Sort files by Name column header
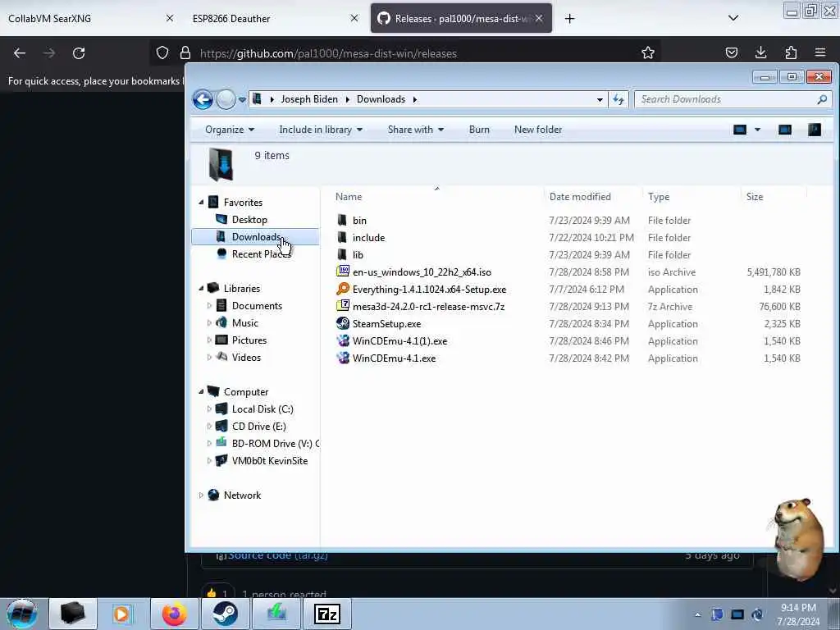 [x=436, y=197]
